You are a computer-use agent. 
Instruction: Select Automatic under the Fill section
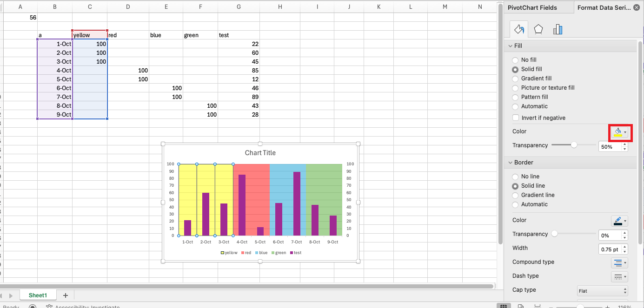point(515,106)
